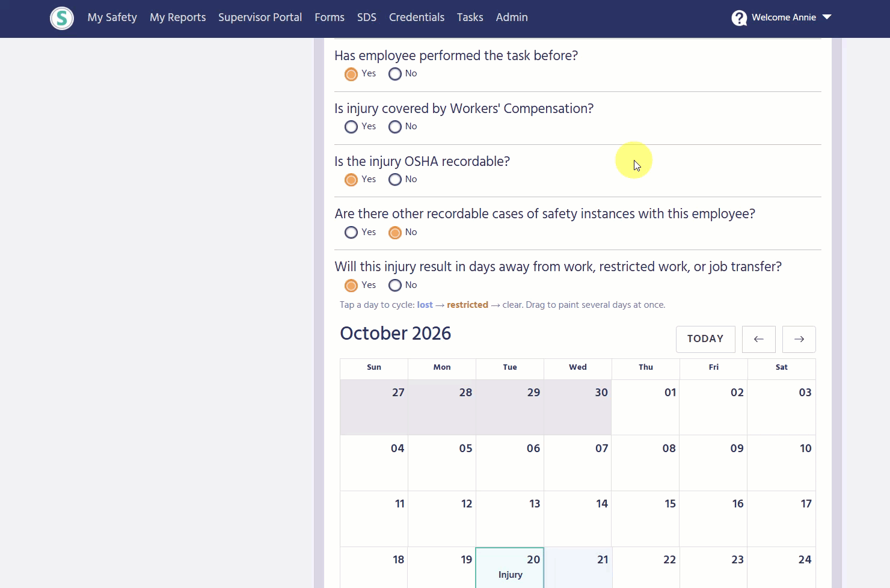Click calendar day 09 in October
This screenshot has height=588, width=890.
coord(714,463)
